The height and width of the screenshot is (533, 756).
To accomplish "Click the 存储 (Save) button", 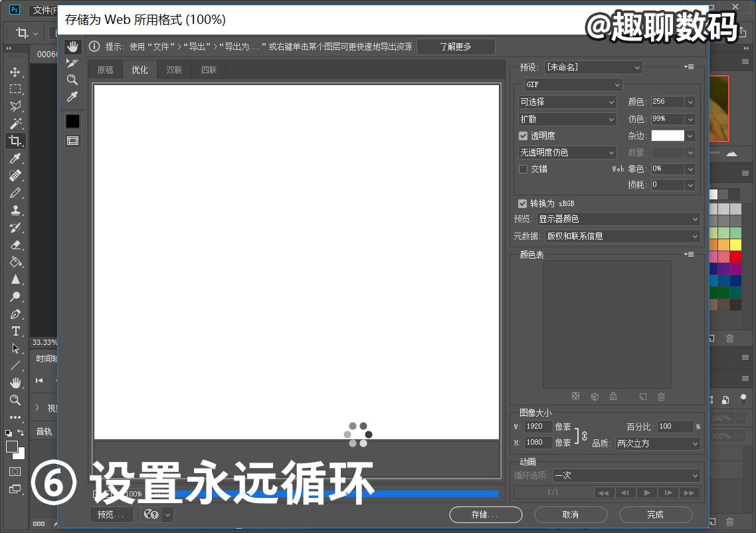I will (486, 514).
